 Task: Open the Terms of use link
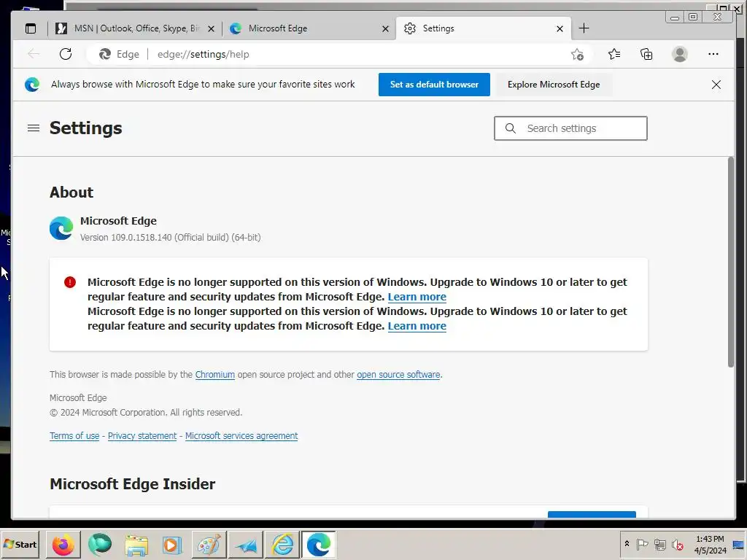[x=74, y=436]
